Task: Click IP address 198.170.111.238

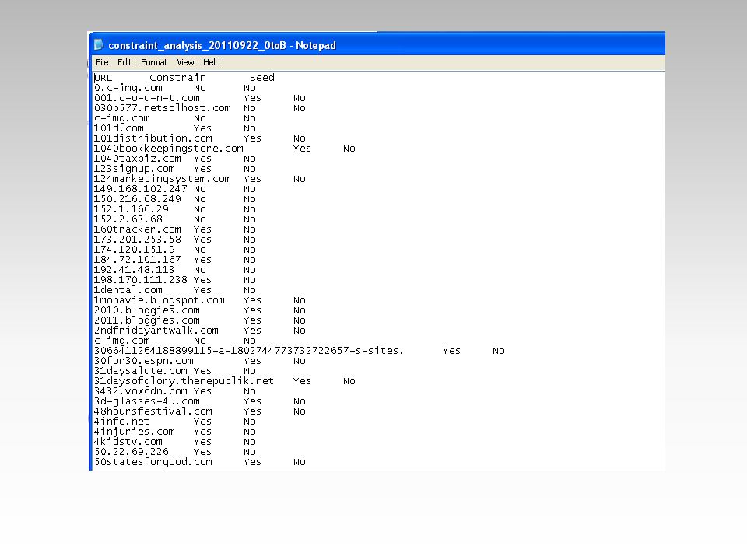Action: click(141, 280)
